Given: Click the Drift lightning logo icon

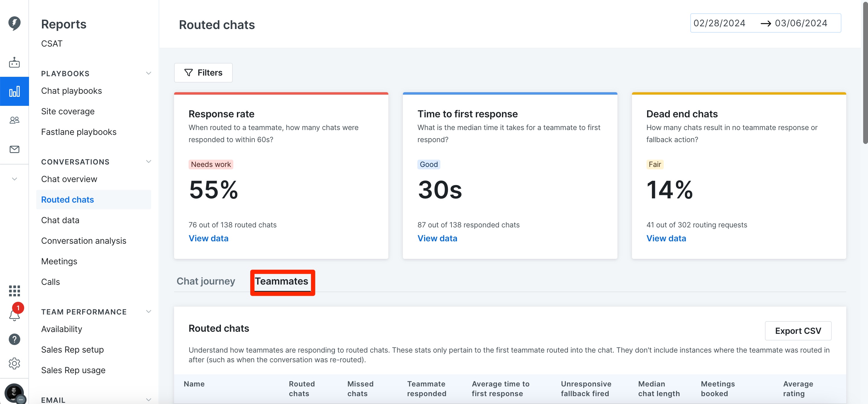Looking at the screenshot, I should click(x=14, y=23).
